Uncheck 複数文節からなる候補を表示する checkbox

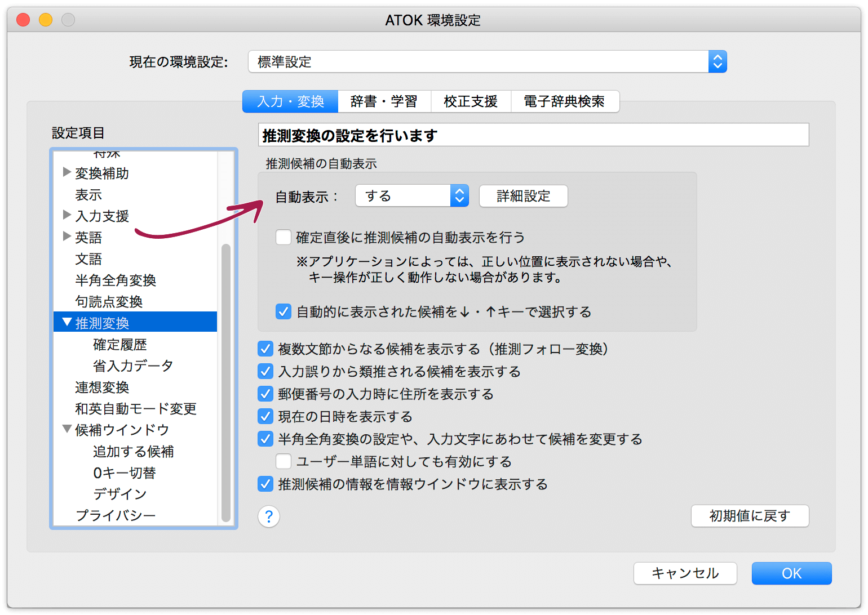[x=265, y=349]
